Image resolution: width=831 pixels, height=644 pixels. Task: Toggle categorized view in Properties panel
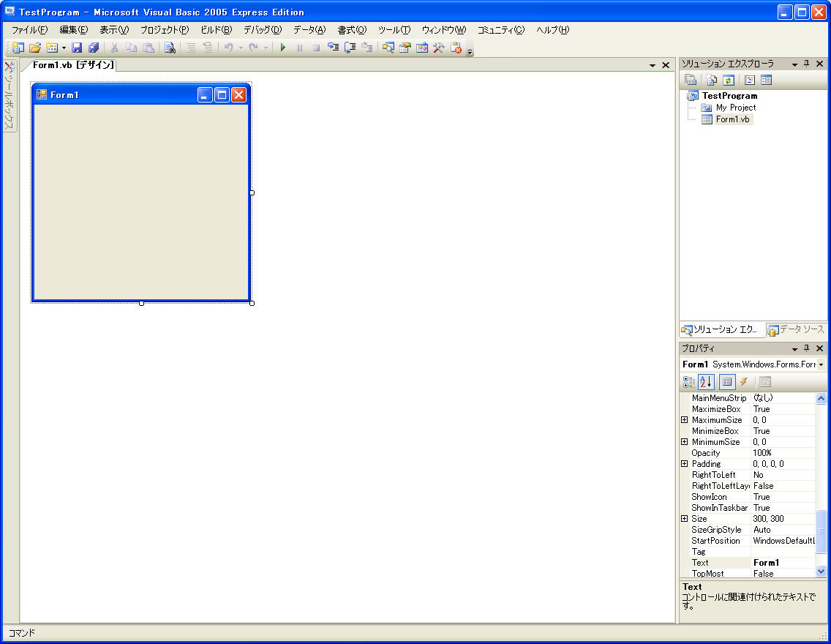coord(689,382)
